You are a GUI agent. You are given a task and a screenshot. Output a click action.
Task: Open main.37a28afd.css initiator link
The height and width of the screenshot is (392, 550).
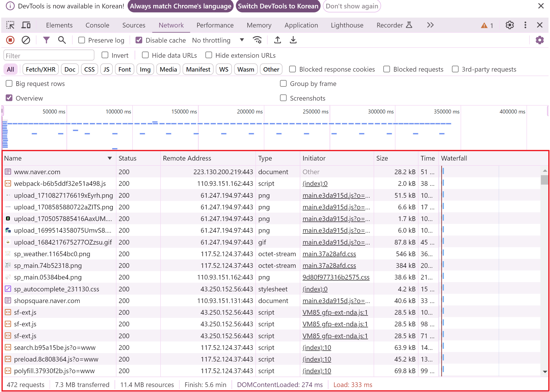329,254
